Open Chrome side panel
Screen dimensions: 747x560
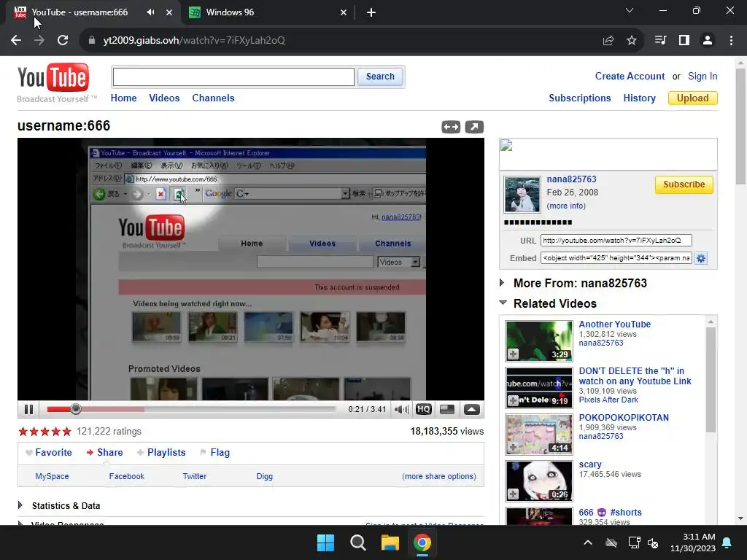click(684, 41)
